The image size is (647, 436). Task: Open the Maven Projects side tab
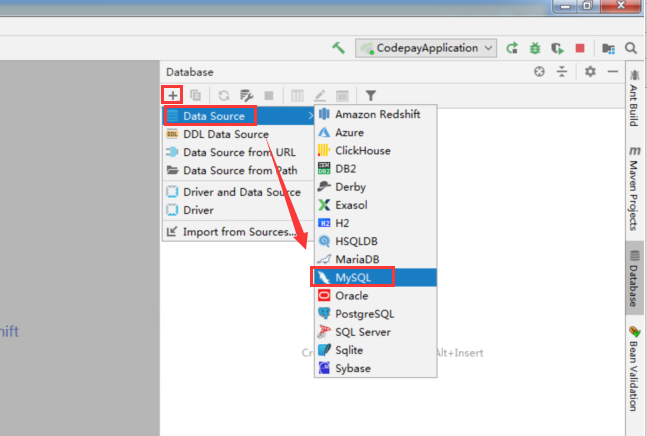pos(634,188)
